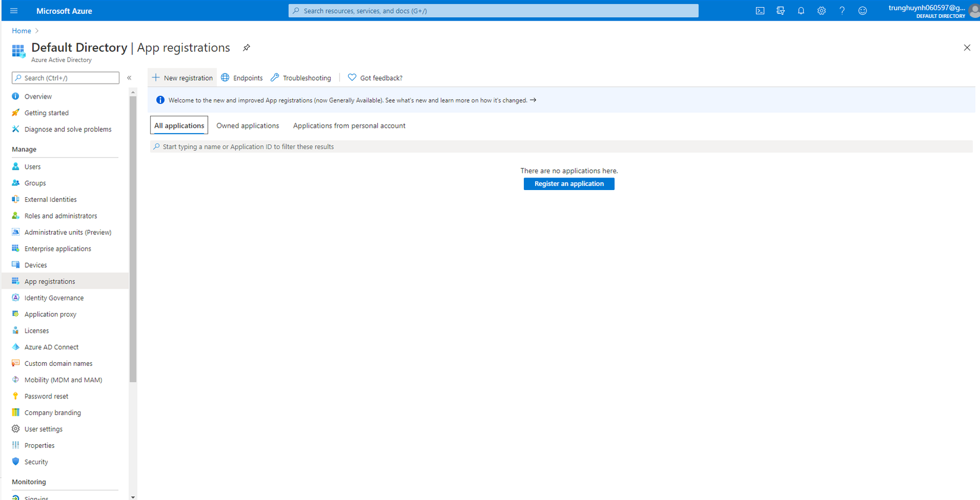This screenshot has width=980, height=500.
Task: Switch to Applications from personal account tab
Action: pyautogui.click(x=349, y=125)
